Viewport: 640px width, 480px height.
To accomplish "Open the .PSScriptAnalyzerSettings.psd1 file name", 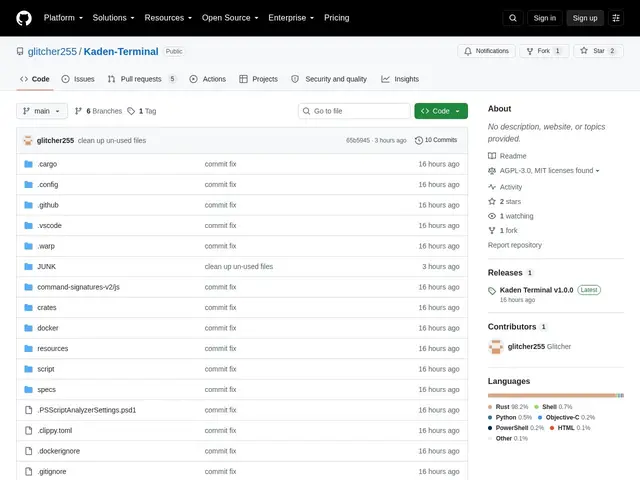I will point(87,410).
